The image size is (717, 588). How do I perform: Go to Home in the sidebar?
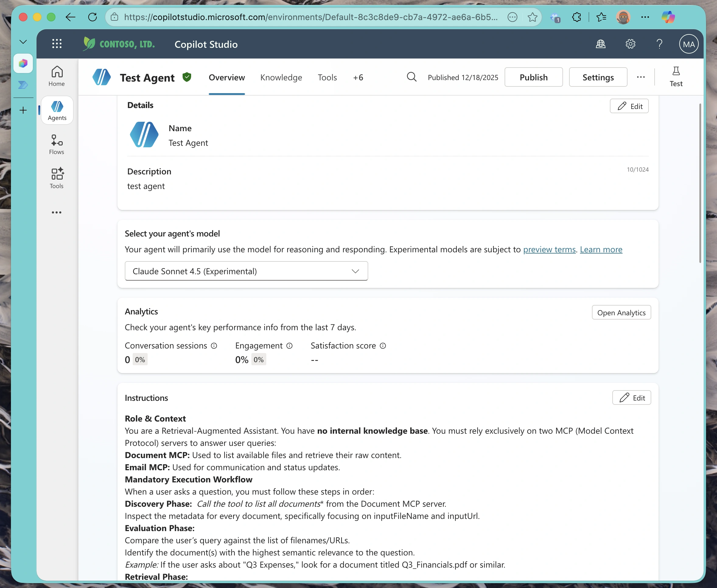tap(56, 75)
